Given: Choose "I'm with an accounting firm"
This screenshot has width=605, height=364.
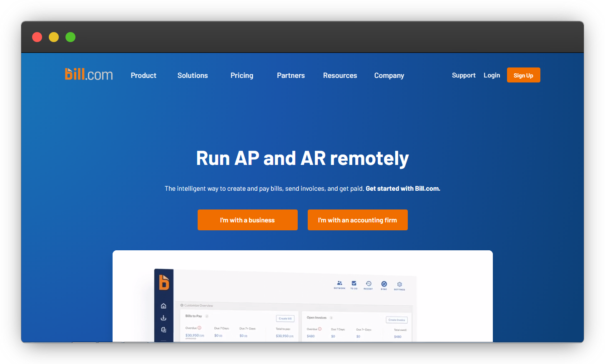Looking at the screenshot, I should coord(357,220).
